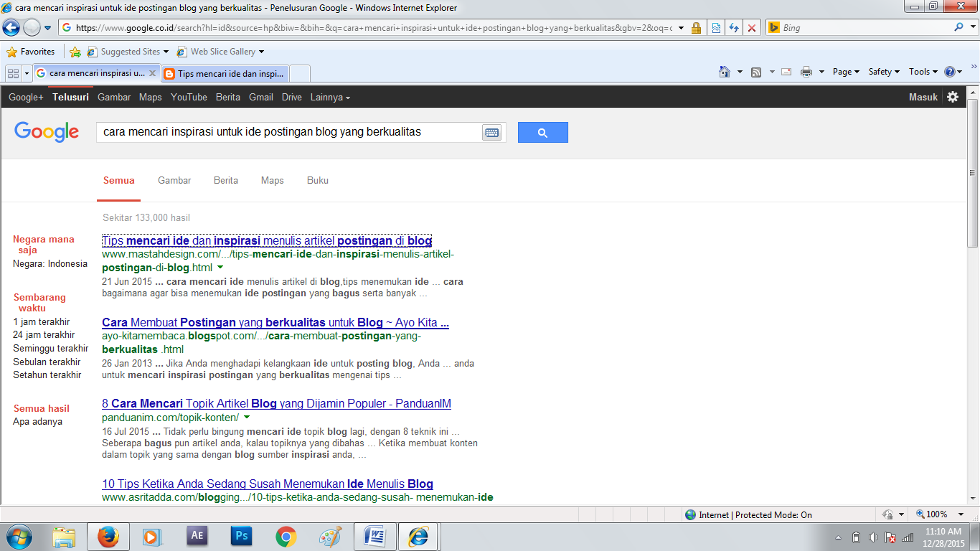Image resolution: width=980 pixels, height=551 pixels.
Task: Click the page vertical scrollbar down arrow
Action: click(x=973, y=499)
